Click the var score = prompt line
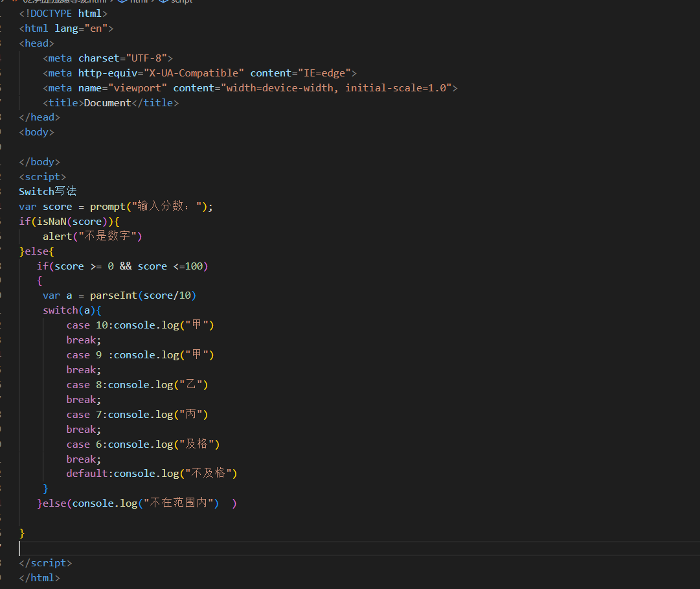The height and width of the screenshot is (589, 700). tap(116, 206)
